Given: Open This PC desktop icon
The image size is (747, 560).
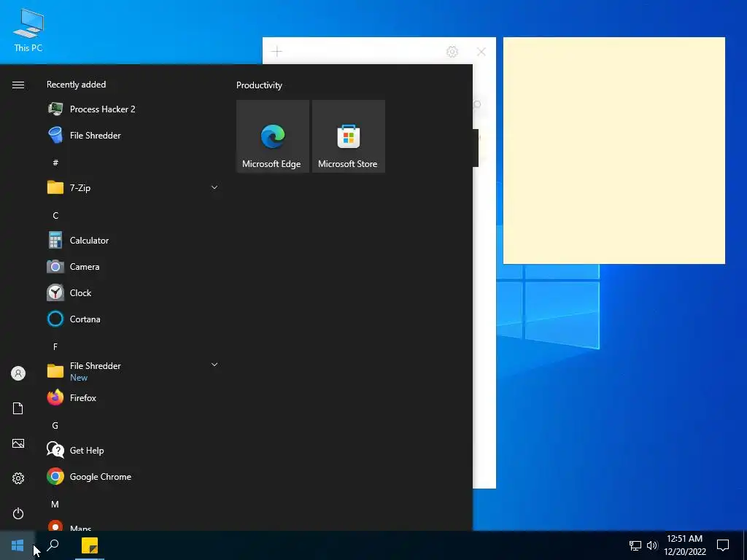Looking at the screenshot, I should click(28, 30).
